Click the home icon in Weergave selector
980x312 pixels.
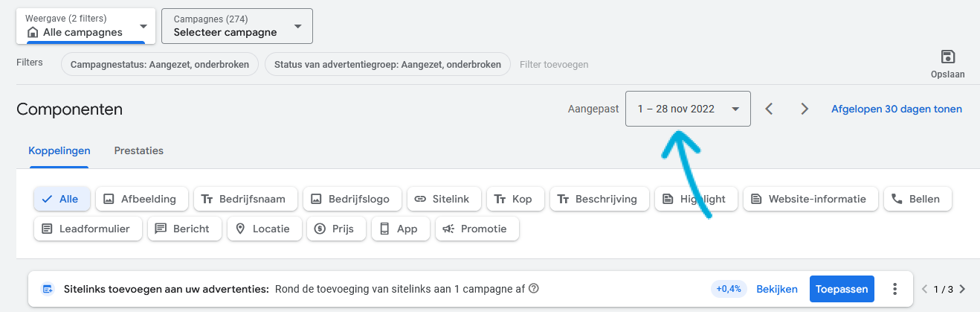pos(32,33)
